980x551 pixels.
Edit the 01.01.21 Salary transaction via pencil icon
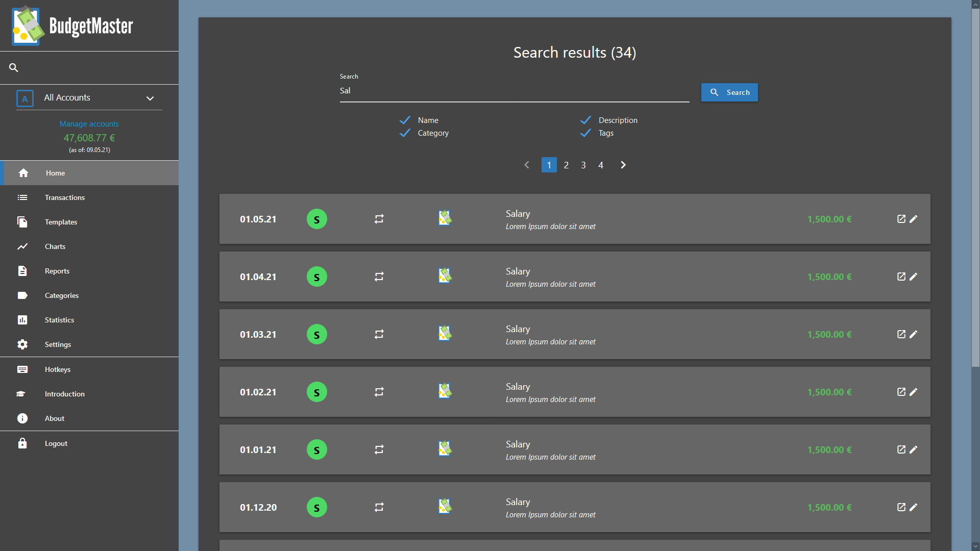(914, 449)
